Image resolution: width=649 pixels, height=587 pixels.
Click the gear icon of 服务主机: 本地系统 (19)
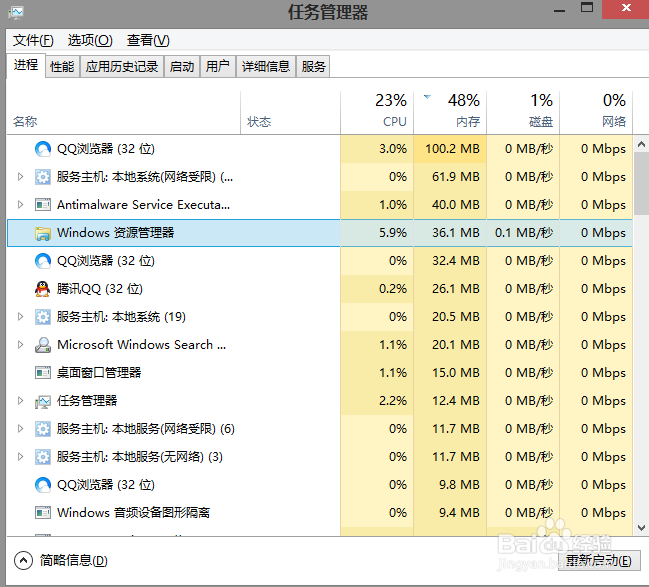[43, 317]
